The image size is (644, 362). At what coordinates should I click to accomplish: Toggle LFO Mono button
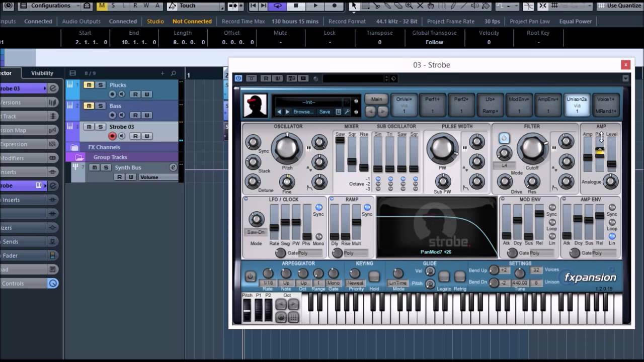(318, 236)
